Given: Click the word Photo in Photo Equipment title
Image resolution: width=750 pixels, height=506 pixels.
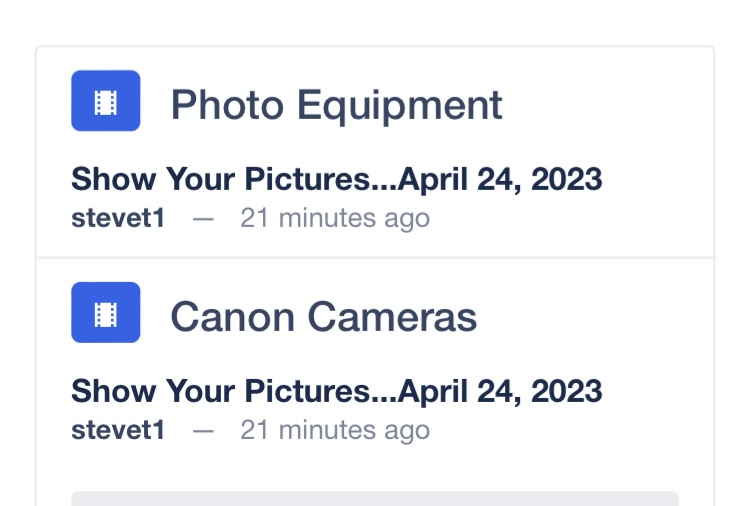Looking at the screenshot, I should point(227,105).
